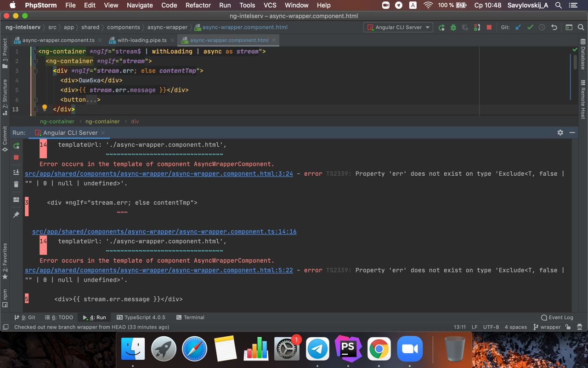Toggle the read-only lock icon in the status bar
588x368 pixels.
(568, 327)
